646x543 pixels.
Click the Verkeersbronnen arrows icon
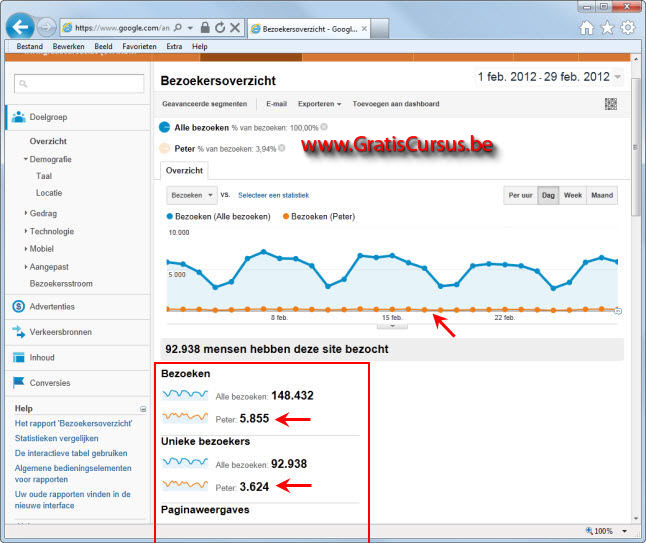[x=19, y=332]
